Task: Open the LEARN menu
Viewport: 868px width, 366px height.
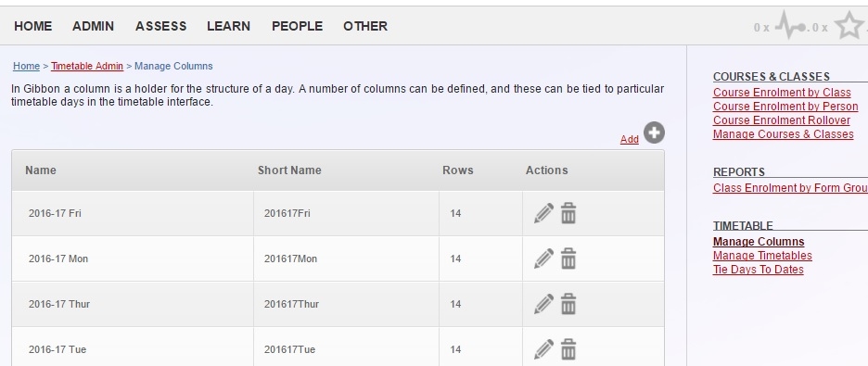Action: (229, 26)
